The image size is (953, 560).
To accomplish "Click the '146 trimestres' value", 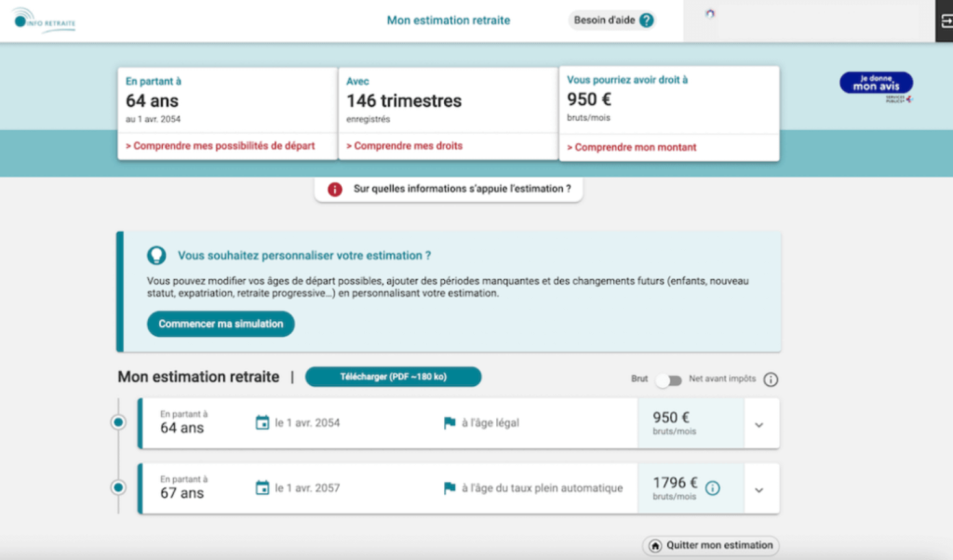I will 404,100.
